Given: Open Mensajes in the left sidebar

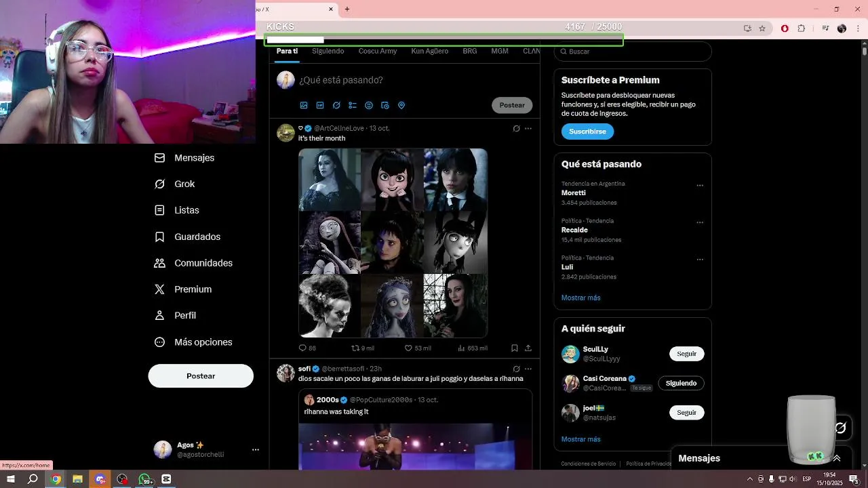Looking at the screenshot, I should point(184,158).
